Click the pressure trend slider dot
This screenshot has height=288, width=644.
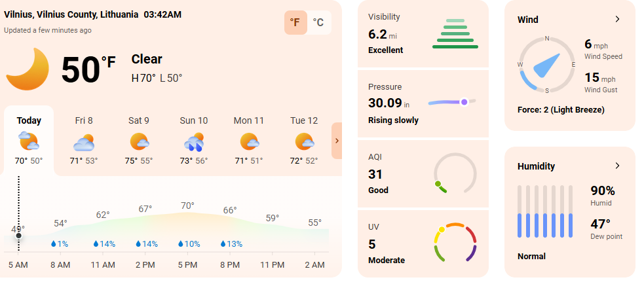(x=464, y=101)
